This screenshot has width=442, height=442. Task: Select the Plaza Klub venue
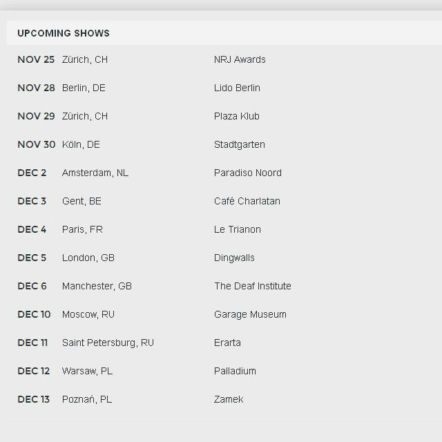(x=237, y=116)
